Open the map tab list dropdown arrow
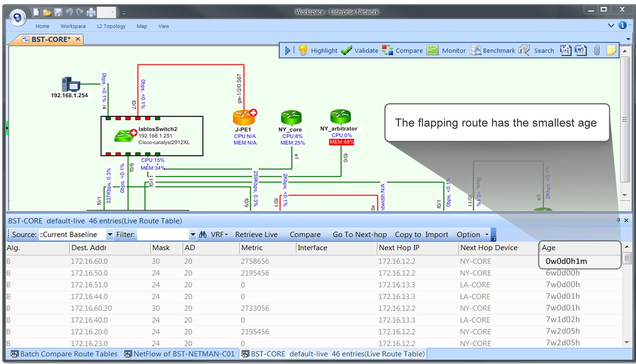 pos(628,39)
